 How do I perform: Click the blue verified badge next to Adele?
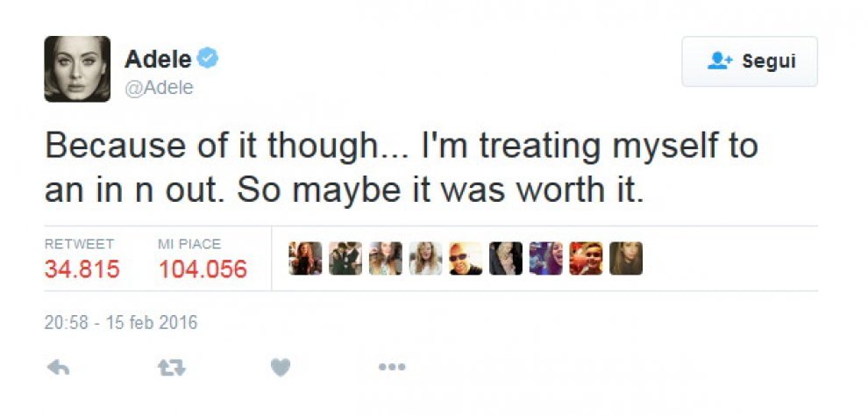(208, 58)
